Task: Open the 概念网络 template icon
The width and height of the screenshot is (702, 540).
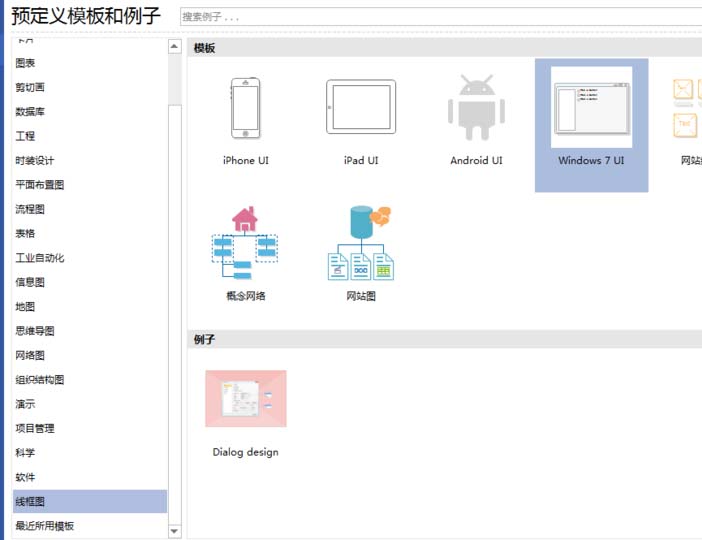Action: [245, 243]
